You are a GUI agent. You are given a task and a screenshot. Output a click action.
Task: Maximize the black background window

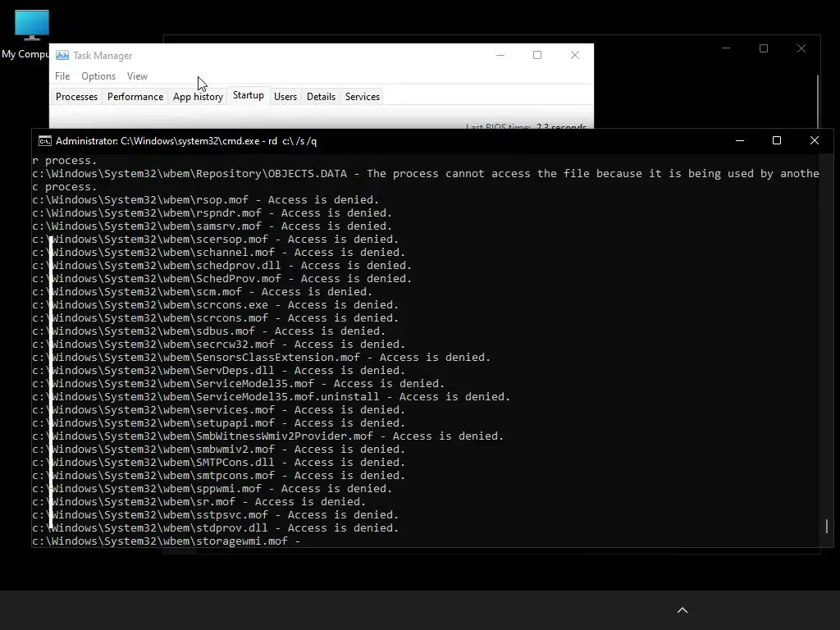click(x=764, y=48)
